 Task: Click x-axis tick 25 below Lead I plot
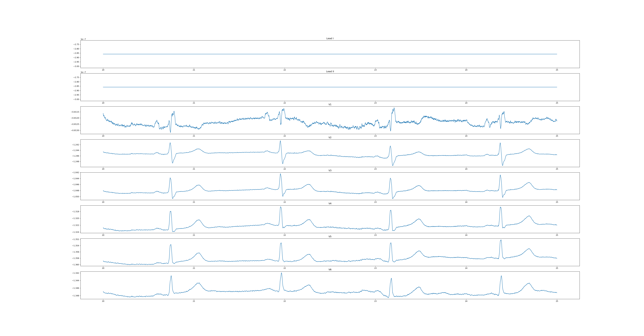click(x=557, y=70)
